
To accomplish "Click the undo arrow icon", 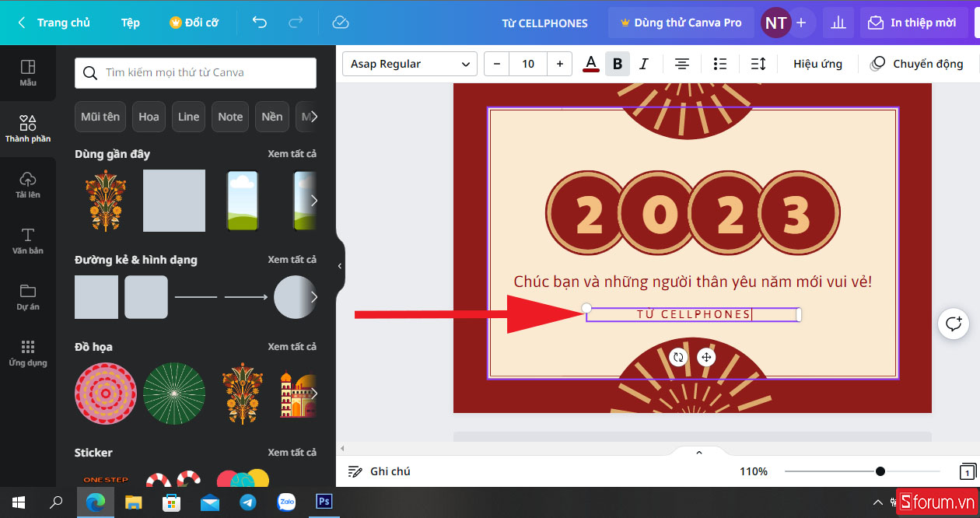I will pyautogui.click(x=260, y=23).
